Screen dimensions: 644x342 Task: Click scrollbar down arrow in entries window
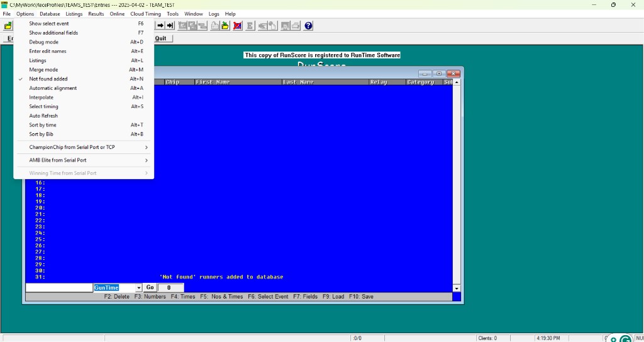(x=457, y=289)
